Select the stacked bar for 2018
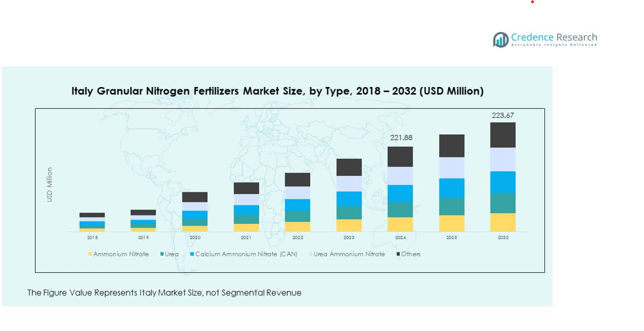This screenshot has width=644, height=331. coord(92,222)
